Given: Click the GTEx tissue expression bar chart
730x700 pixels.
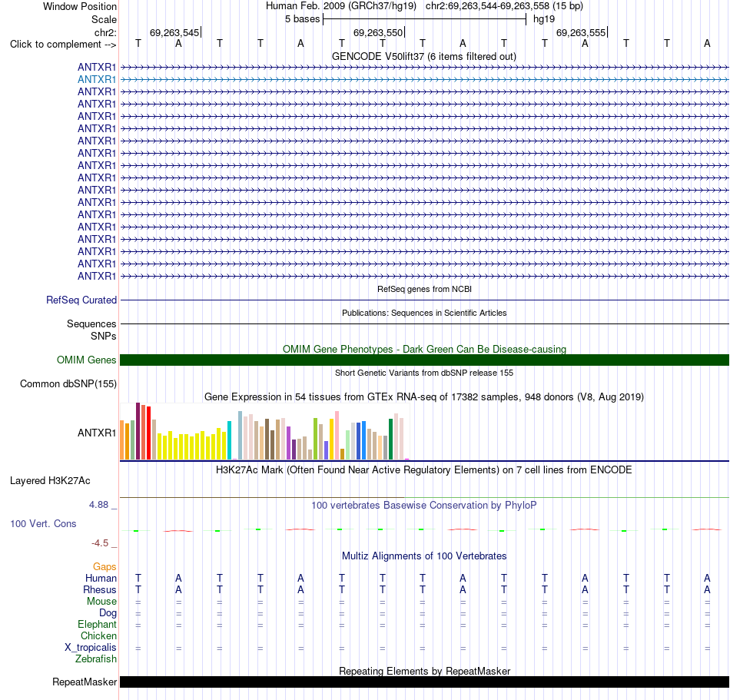Looking at the screenshot, I should (264, 432).
